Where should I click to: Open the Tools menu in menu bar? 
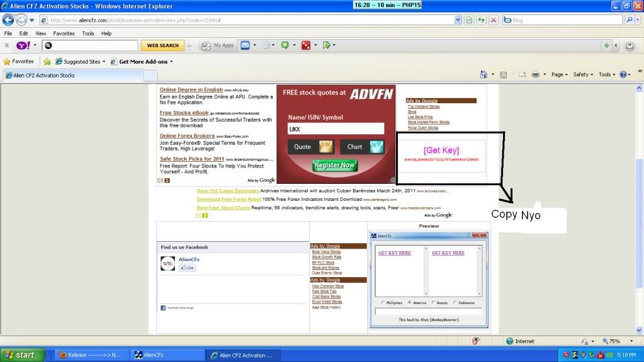88,33
